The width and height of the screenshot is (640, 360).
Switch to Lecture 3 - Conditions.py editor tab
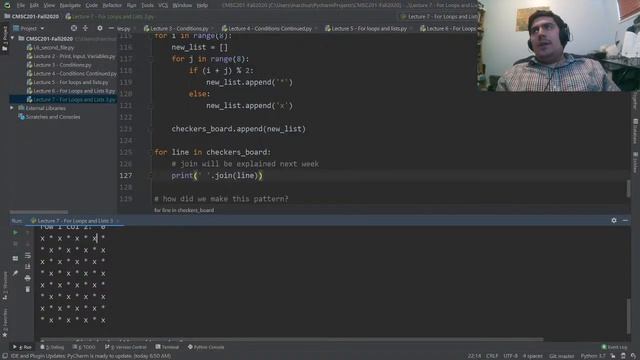tap(176, 29)
